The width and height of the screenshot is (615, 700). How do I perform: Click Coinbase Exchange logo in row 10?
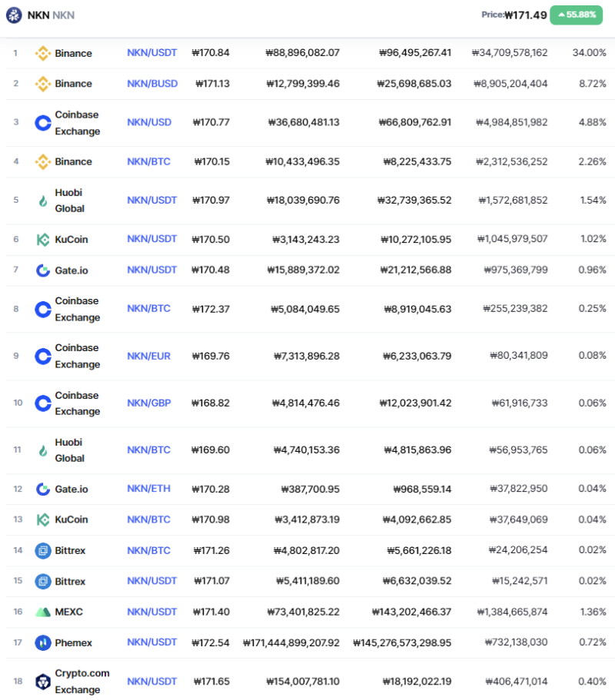(x=43, y=403)
